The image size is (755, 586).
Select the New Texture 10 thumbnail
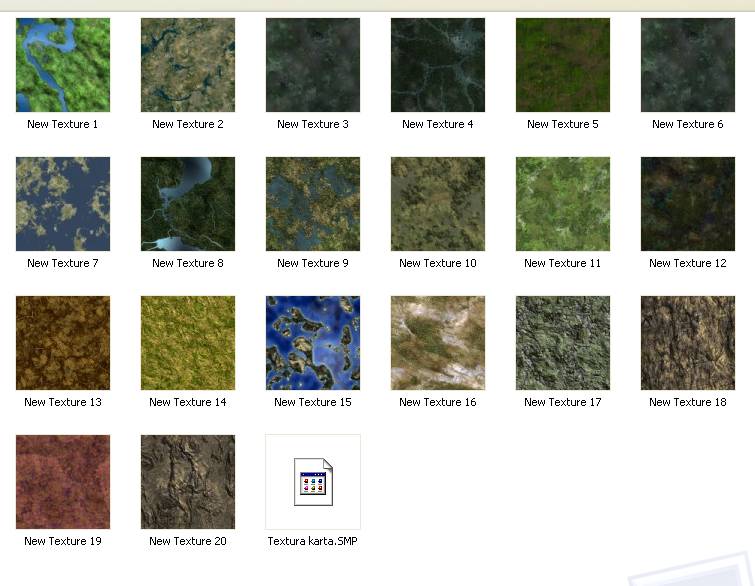click(x=438, y=204)
